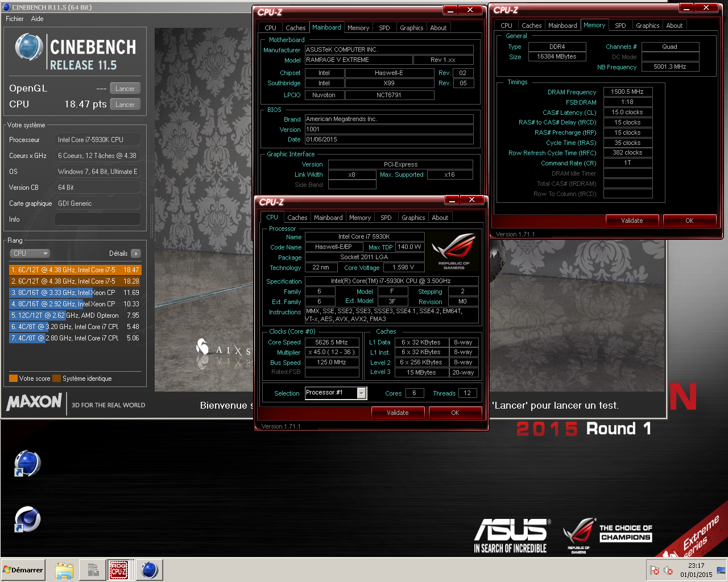Viewport: 728px width, 582px height.
Task: Open Mainboard tab in front CPU-Z window
Action: [328, 218]
